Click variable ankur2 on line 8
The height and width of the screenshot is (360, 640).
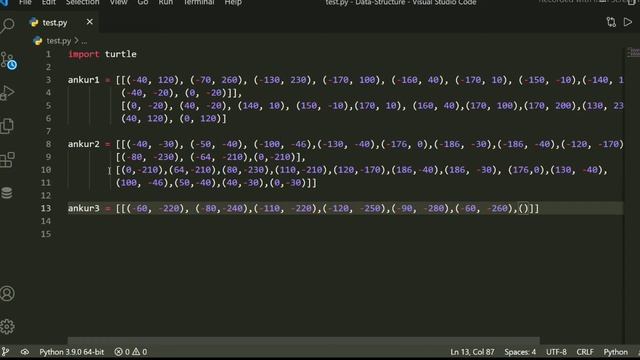(x=84, y=144)
